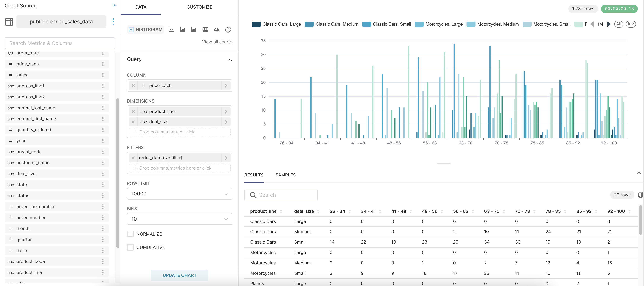Go to next legend page
644x286 pixels.
609,24
